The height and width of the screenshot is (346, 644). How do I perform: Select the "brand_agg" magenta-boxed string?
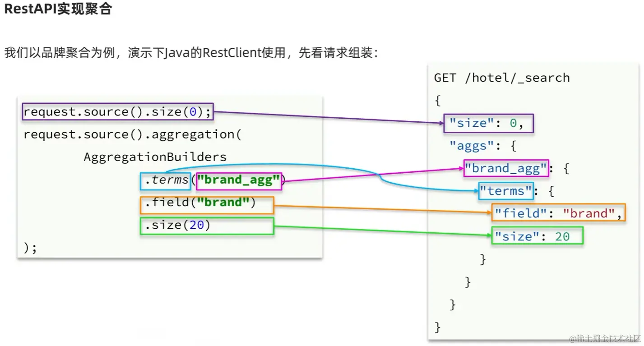point(239,180)
